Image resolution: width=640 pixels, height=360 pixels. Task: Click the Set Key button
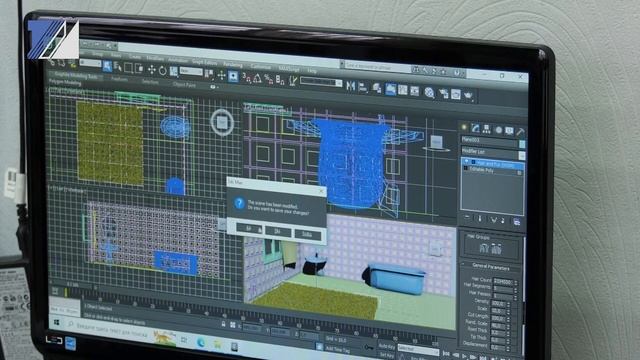[x=386, y=355]
